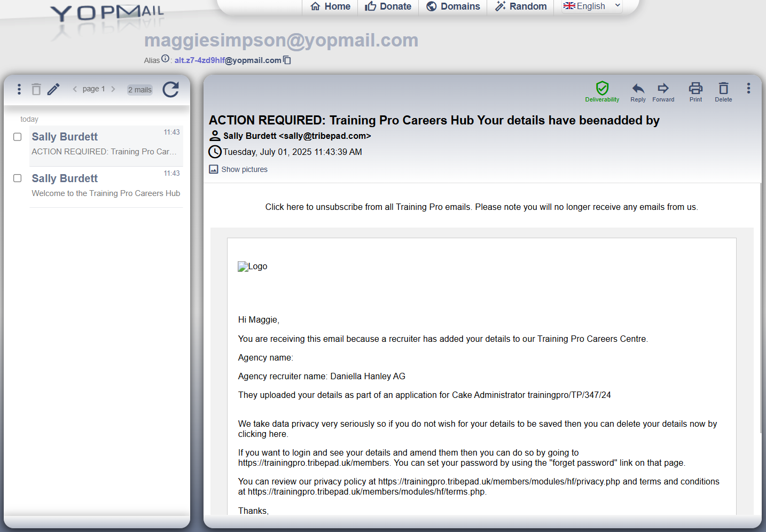766x532 pixels.
Task: Click the unsubscribe from Training Pro link
Action: pos(482,207)
